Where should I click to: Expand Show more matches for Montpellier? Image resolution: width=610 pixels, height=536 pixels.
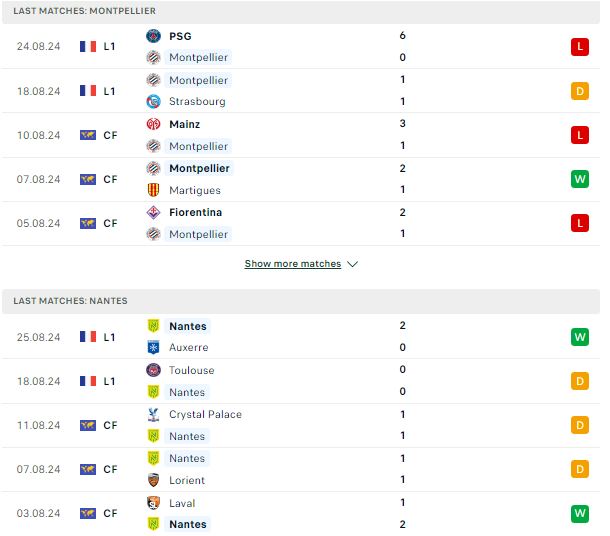tap(293, 264)
